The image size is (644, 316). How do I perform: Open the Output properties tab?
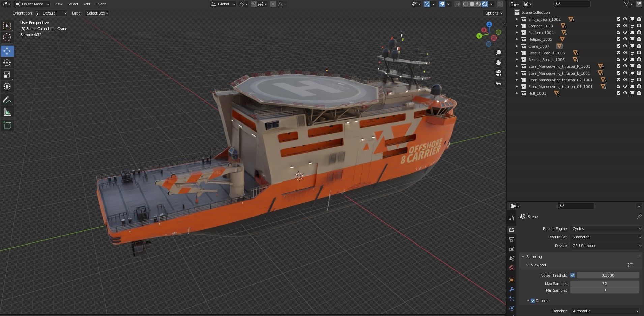(x=512, y=239)
